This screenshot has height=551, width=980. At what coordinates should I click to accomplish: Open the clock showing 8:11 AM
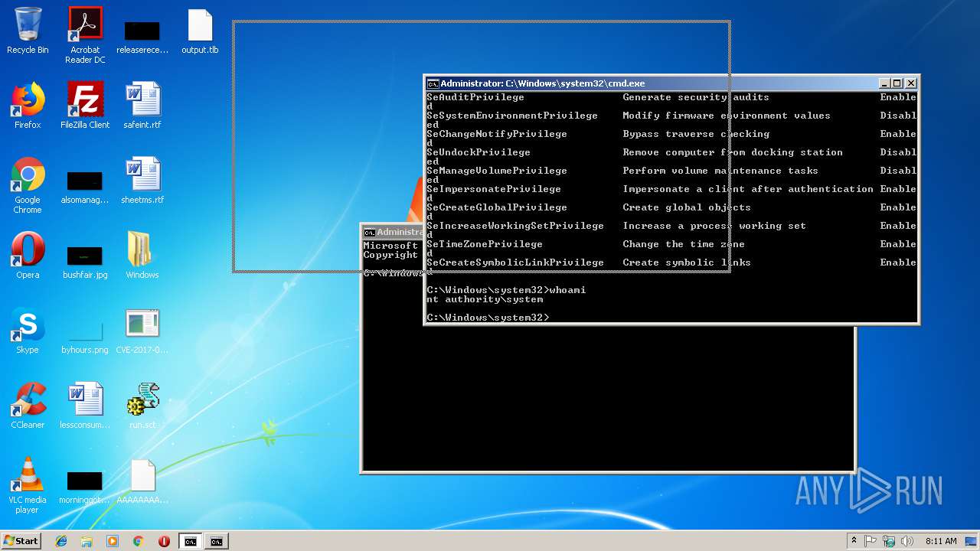[x=941, y=541]
